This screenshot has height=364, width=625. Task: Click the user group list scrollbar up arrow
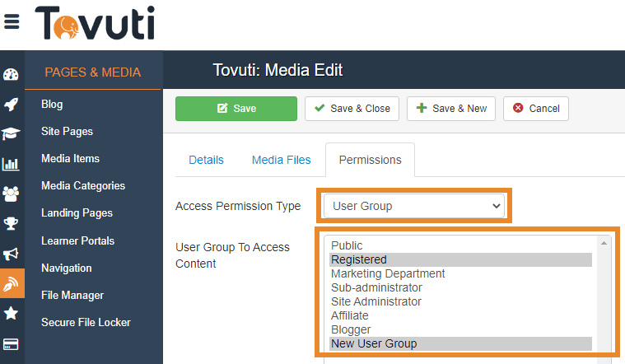coord(605,244)
